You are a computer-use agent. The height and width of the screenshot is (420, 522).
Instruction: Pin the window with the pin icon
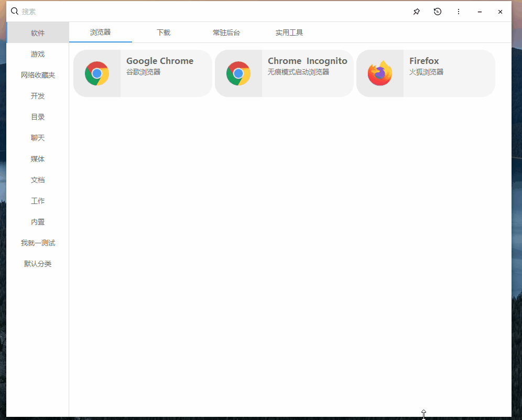coord(417,12)
